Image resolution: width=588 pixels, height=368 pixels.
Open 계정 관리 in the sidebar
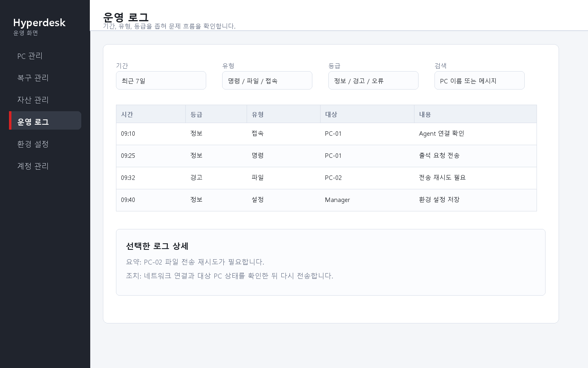coord(45,166)
